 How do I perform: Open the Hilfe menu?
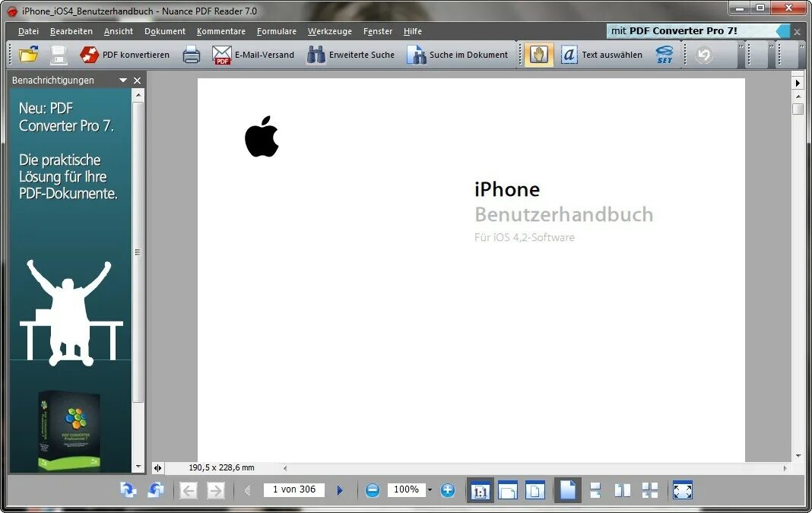point(413,31)
